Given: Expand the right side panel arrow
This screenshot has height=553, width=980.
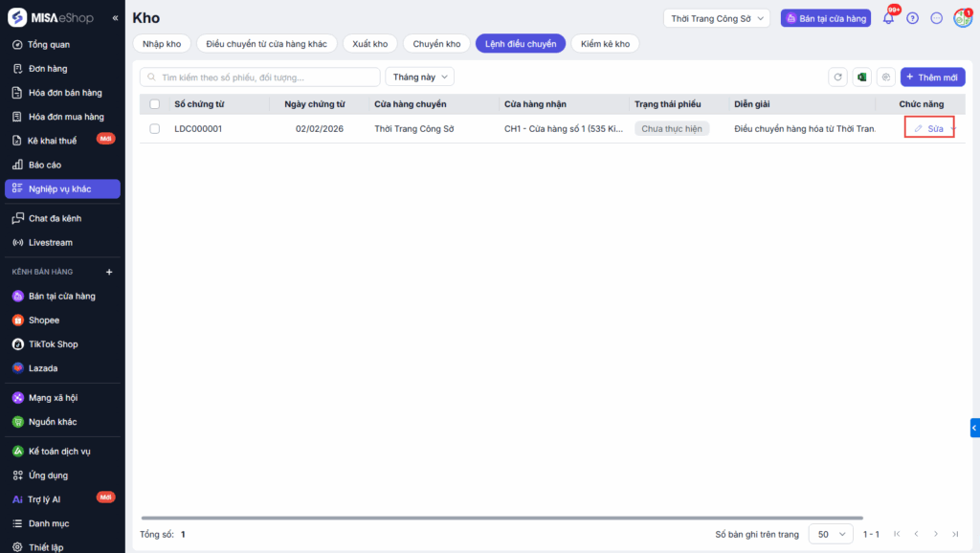Looking at the screenshot, I should coord(975,428).
